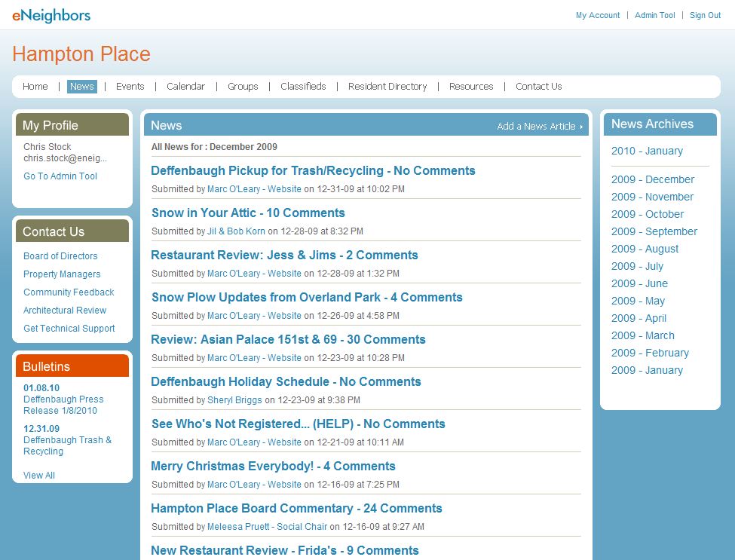View All bulletins
The image size is (735, 560).
tap(39, 476)
